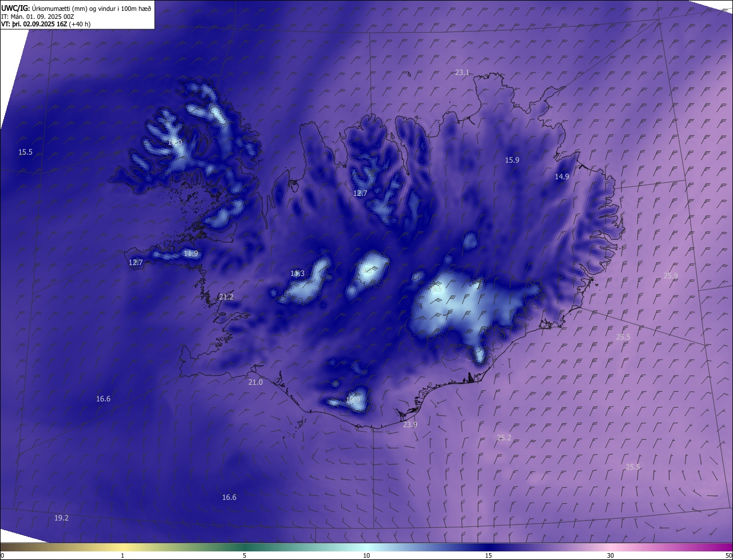Click the color scale tick labeled 10
This screenshot has width=733, height=560.
click(x=366, y=555)
